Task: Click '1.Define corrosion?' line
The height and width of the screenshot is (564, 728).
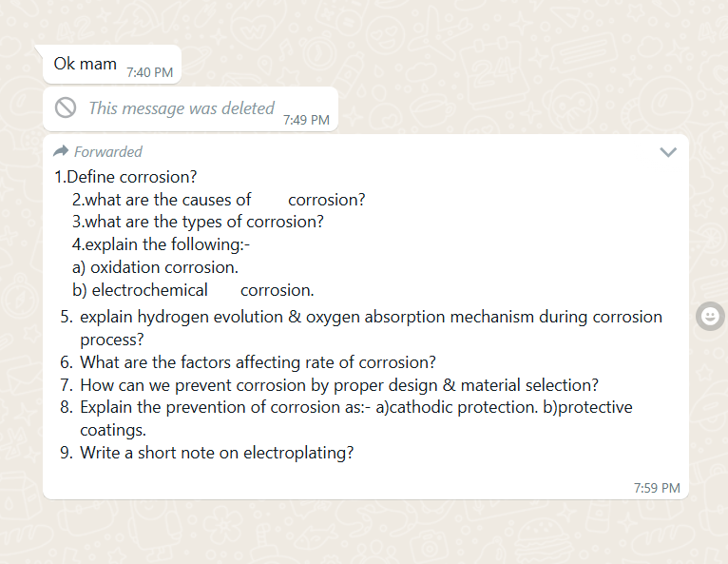Action: coord(125,177)
